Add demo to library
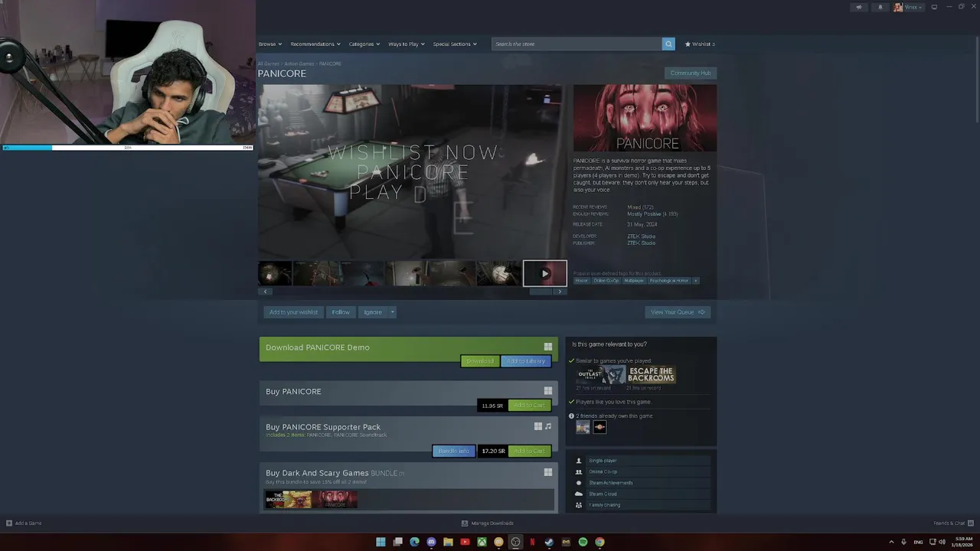Screen dimensions: 980x551 [x=526, y=361]
